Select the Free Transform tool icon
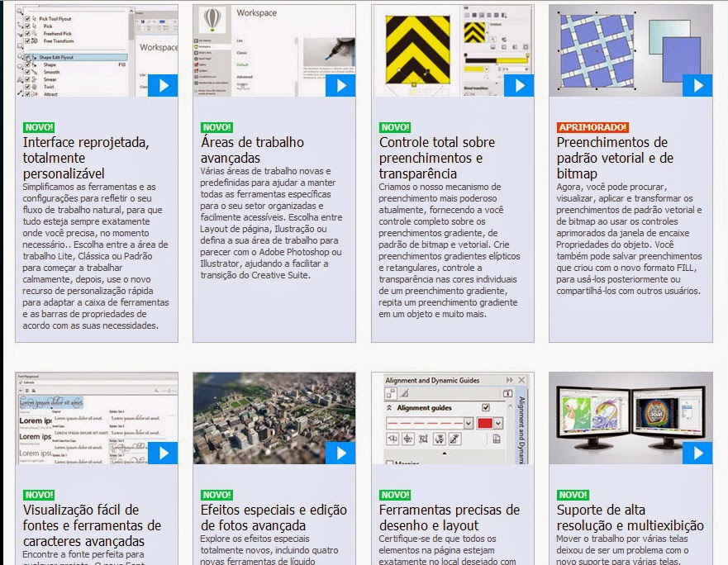The height and width of the screenshot is (565, 728). pos(35,41)
